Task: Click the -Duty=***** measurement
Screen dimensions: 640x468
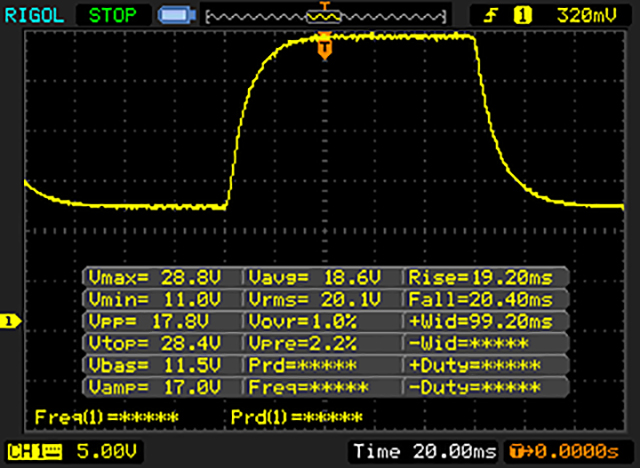Action: (x=475, y=387)
